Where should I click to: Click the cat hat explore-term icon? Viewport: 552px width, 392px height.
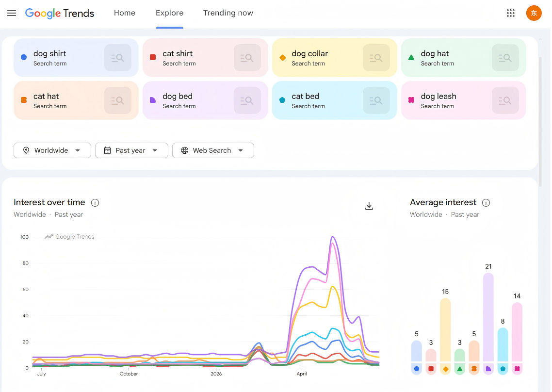118,100
